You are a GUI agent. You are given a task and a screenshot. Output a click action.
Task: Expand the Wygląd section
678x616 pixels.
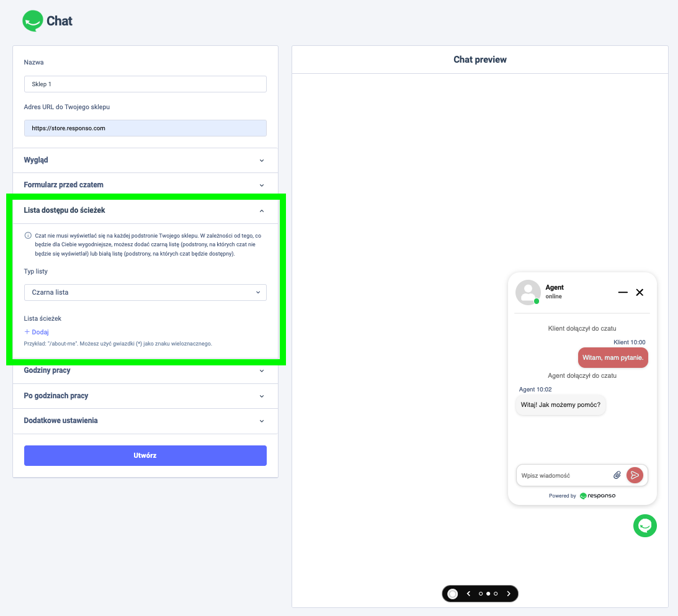pos(145,160)
